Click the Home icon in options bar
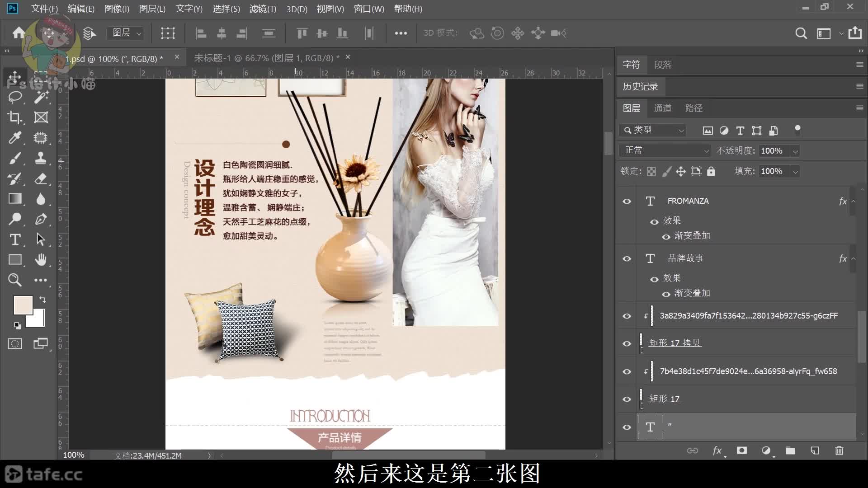The width and height of the screenshot is (868, 488). [x=19, y=33]
